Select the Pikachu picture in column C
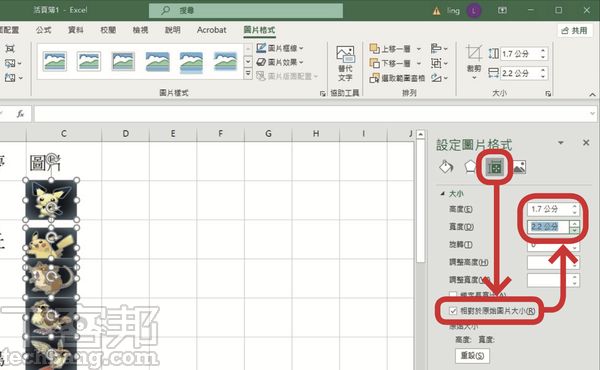Screen dimensions: 600x370 (x=51, y=244)
